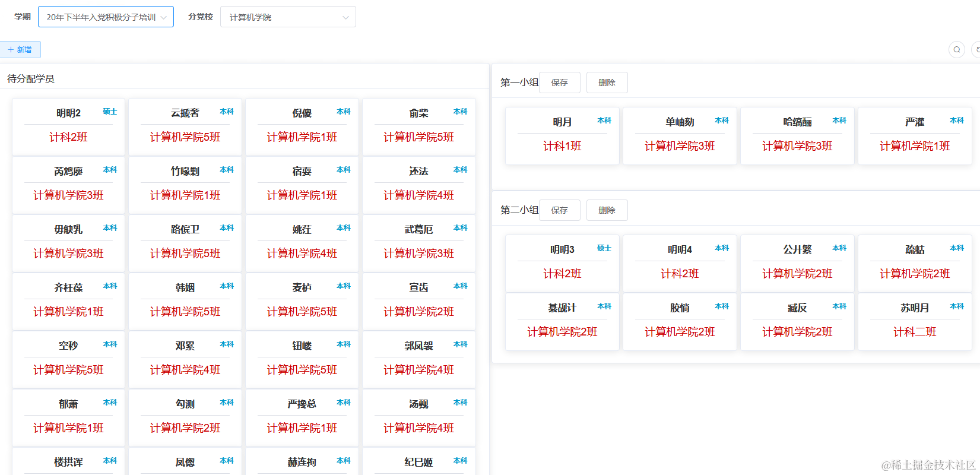Click the plus 新增 add button

[20, 49]
